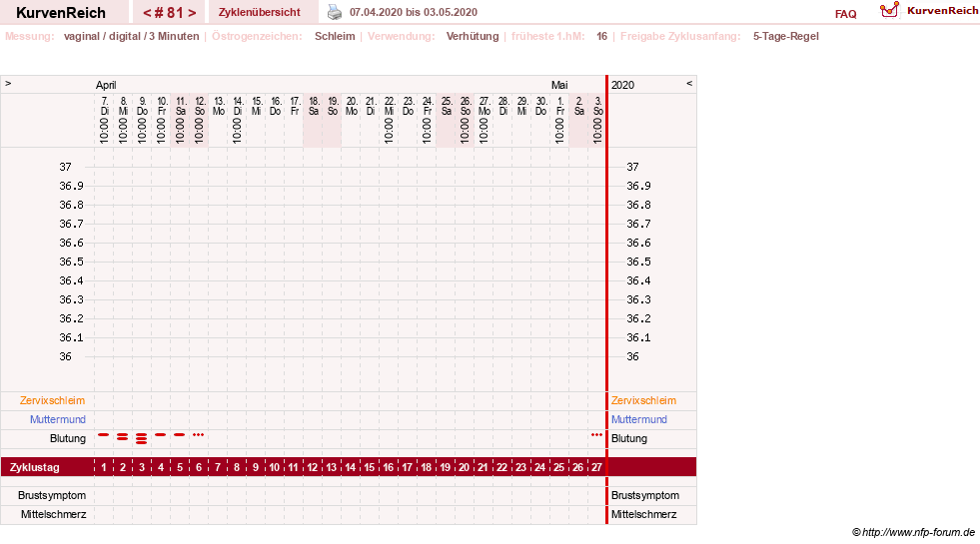Viewport: 980px width, 544px height.
Task: Click the '# 81' cycle number
Action: [x=170, y=13]
